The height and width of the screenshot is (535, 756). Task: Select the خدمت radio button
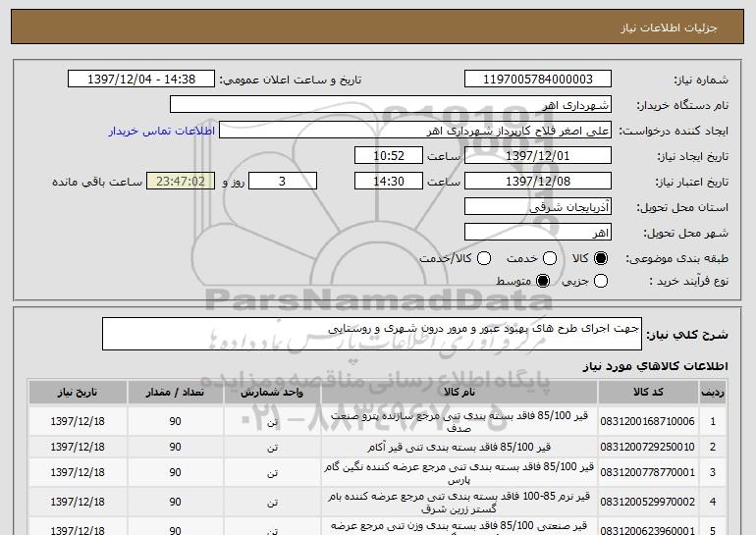pyautogui.click(x=550, y=258)
